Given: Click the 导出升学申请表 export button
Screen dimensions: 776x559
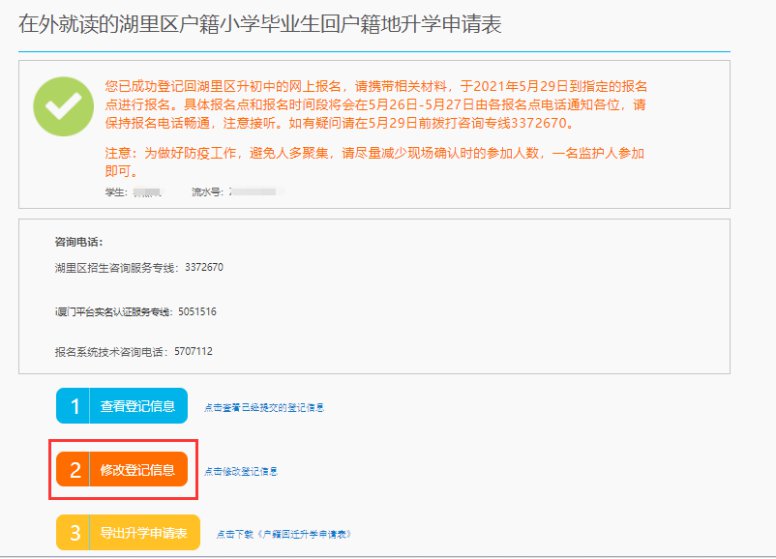Looking at the screenshot, I should pos(145,533).
